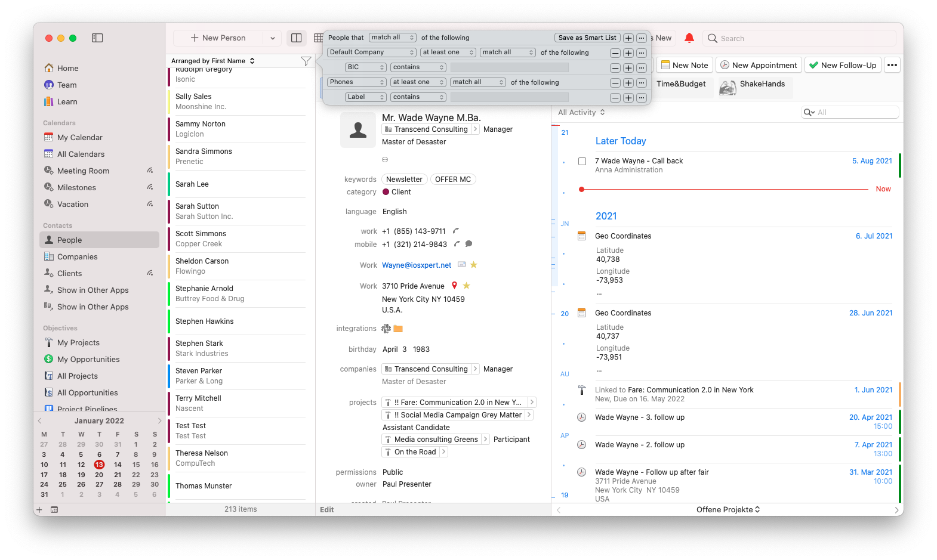Open My Opportunities in sidebar
This screenshot has height=560, width=937.
pos(88,360)
